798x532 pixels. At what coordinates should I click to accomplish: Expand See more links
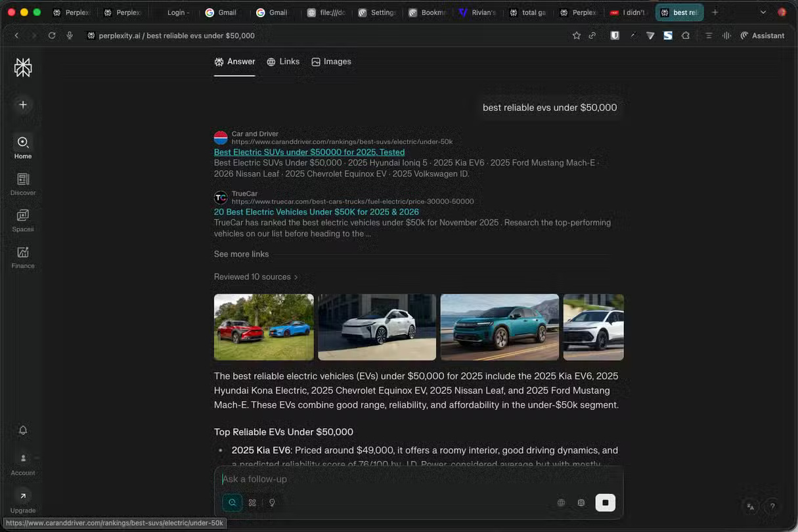click(241, 254)
